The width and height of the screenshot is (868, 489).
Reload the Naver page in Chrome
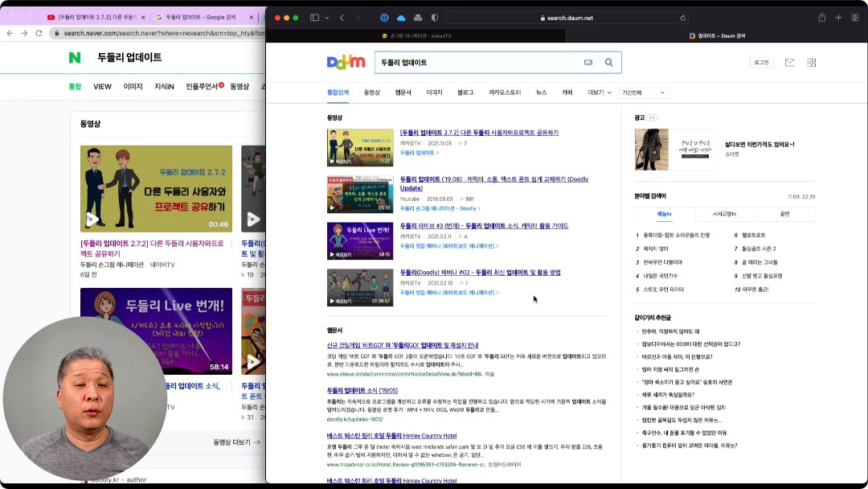[39, 33]
